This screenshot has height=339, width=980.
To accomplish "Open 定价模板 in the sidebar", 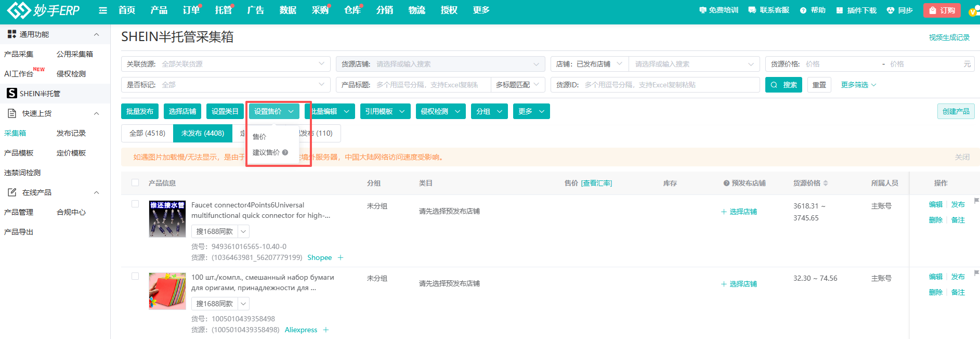I will click(71, 153).
